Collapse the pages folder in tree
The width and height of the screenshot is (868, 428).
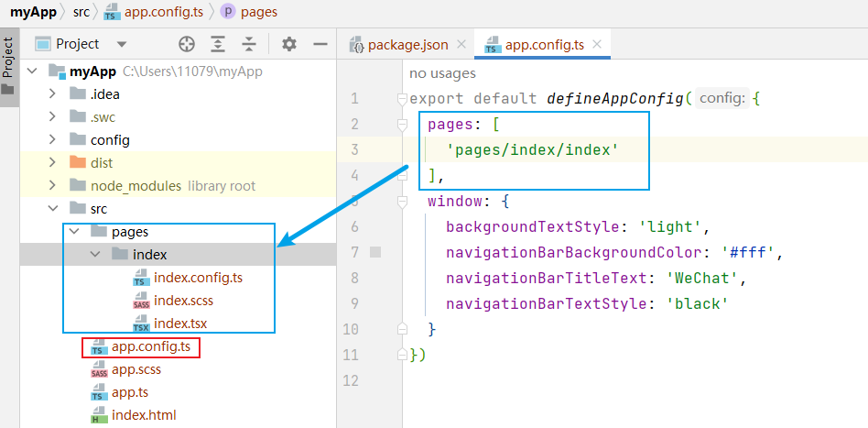tap(75, 232)
